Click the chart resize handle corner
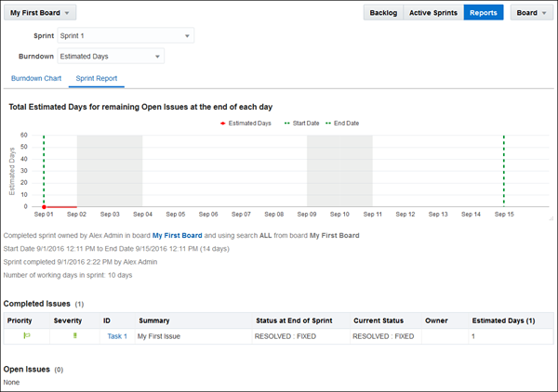The height and width of the screenshot is (392, 558). (550, 216)
